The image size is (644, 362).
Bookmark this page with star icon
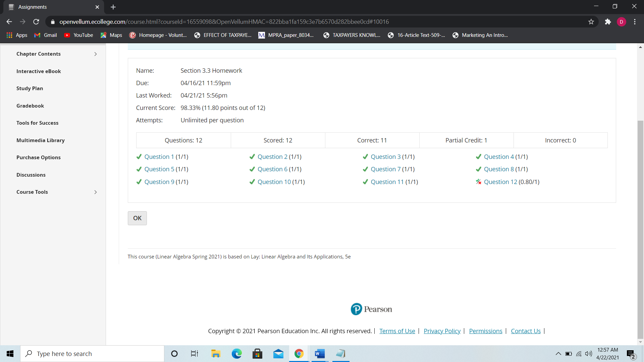click(591, 22)
